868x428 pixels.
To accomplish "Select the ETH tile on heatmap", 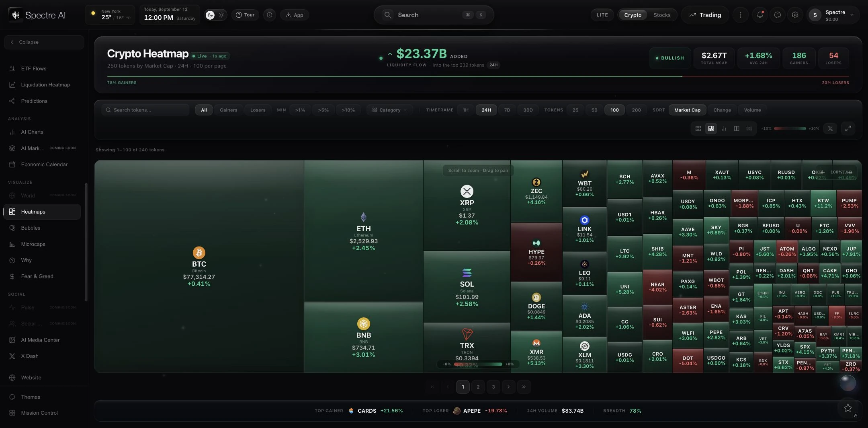I will pyautogui.click(x=363, y=231).
